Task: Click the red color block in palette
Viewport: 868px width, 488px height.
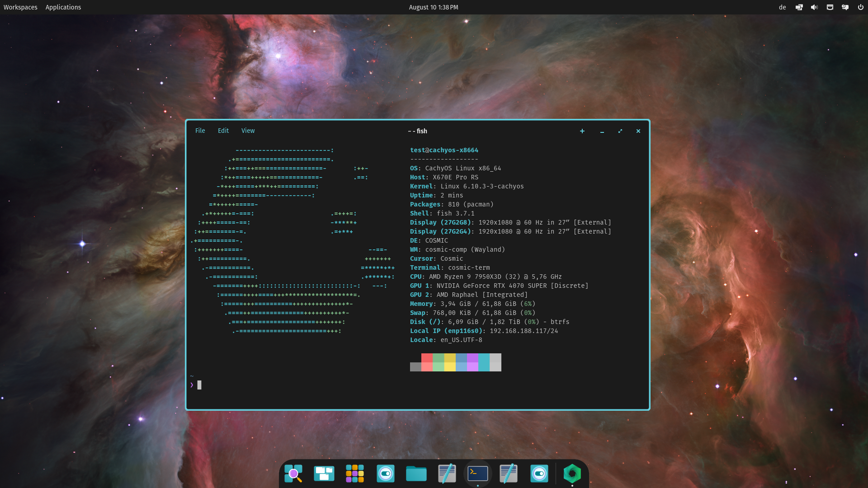Action: (427, 358)
